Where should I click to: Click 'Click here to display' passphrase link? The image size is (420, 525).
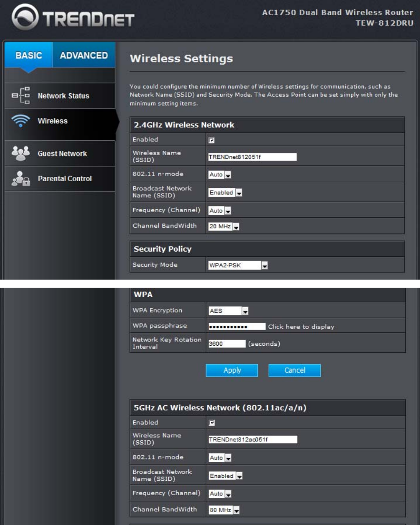301,326
